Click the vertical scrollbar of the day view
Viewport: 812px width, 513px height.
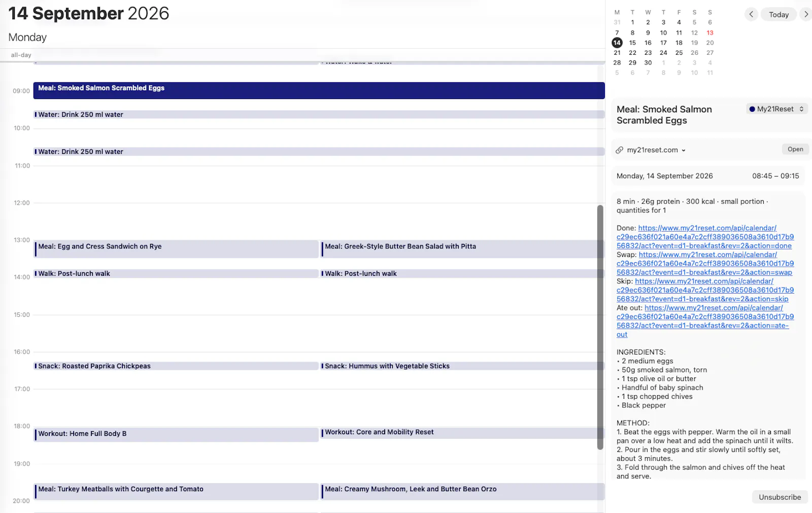(600, 327)
